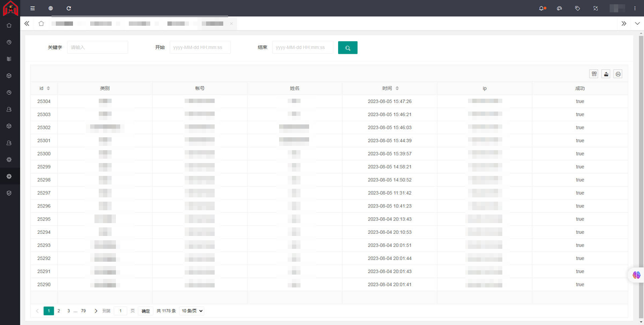The height and width of the screenshot is (325, 644).
Task: Click the tag icon in the header
Action: (x=577, y=9)
